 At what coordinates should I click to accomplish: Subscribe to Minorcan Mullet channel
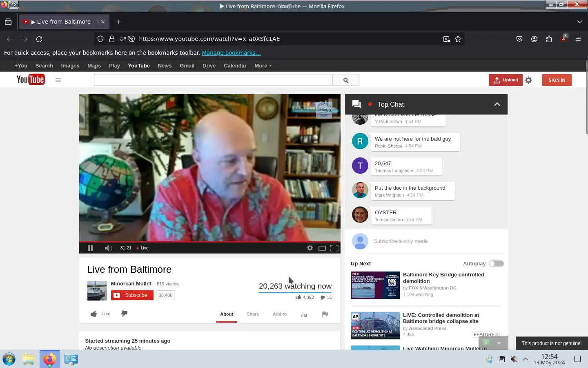pos(132,295)
